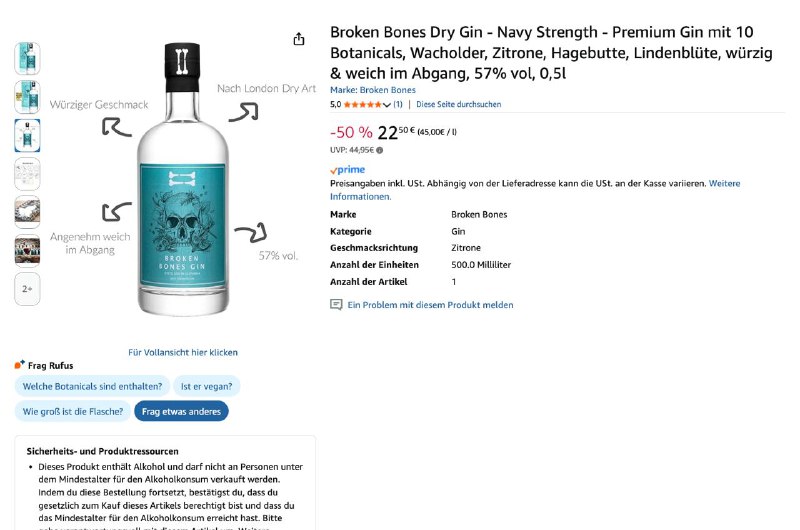Viewport: 800px width, 530px height.
Task: Click the Prime logo badge
Action: pyautogui.click(x=348, y=170)
